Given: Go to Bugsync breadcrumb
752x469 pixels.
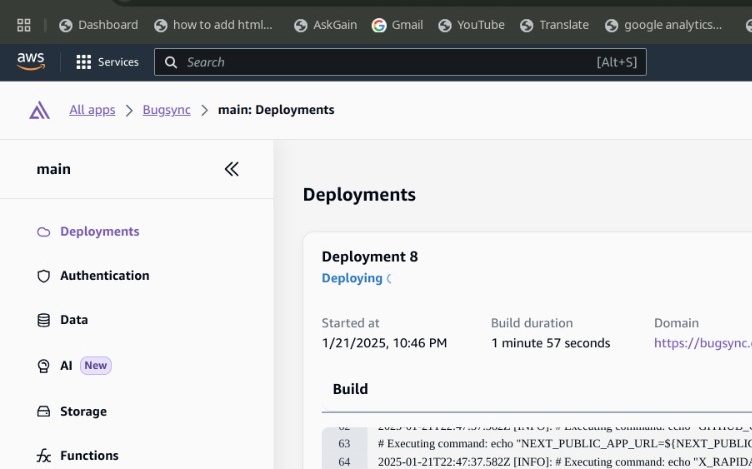Looking at the screenshot, I should [166, 110].
